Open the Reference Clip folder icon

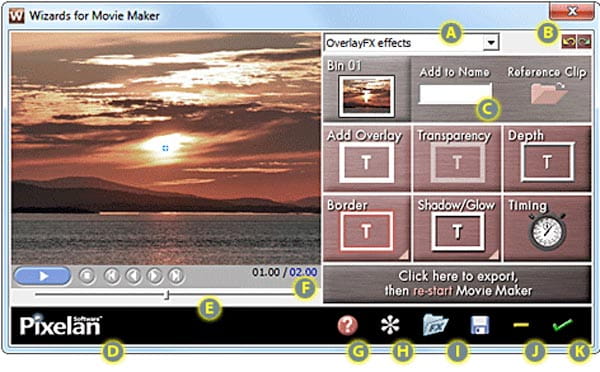pos(549,92)
